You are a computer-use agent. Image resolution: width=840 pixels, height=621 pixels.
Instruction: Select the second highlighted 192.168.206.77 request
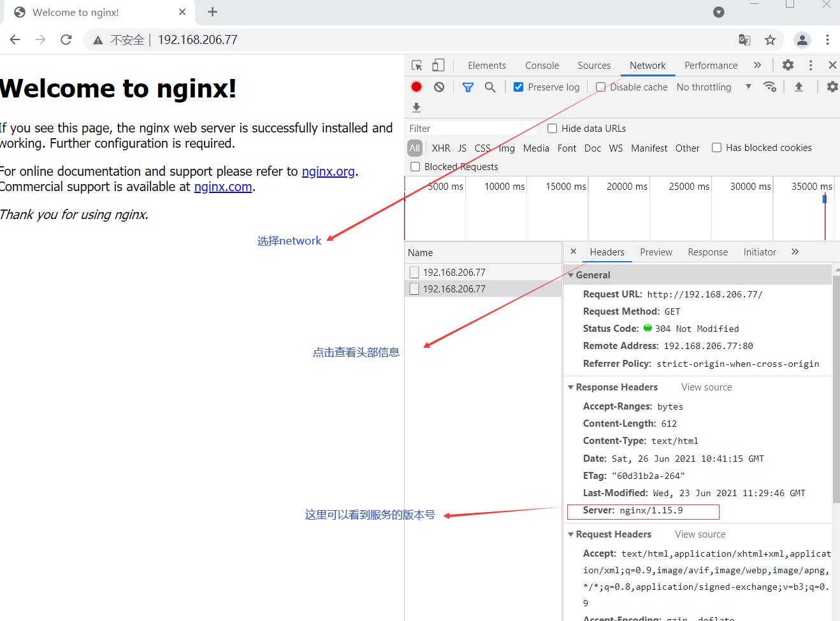[483, 289]
